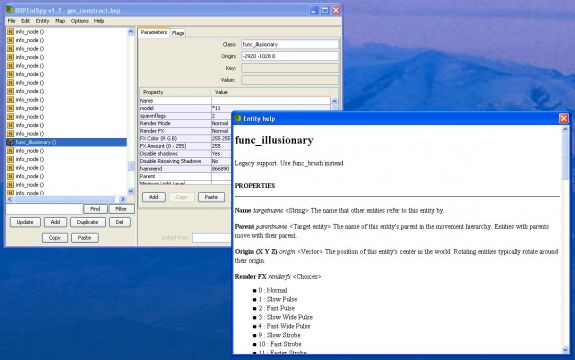Sort by the Property column header
The width and height of the screenshot is (575, 360).
tap(175, 92)
